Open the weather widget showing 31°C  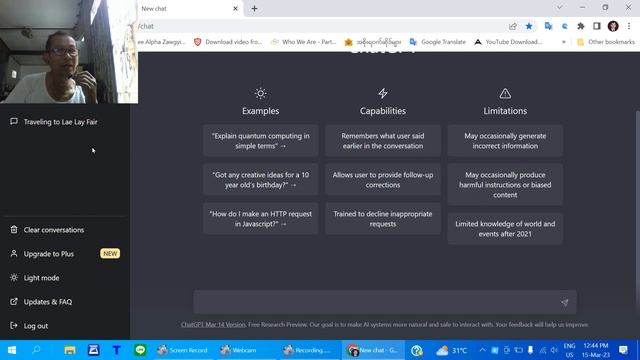coord(451,350)
